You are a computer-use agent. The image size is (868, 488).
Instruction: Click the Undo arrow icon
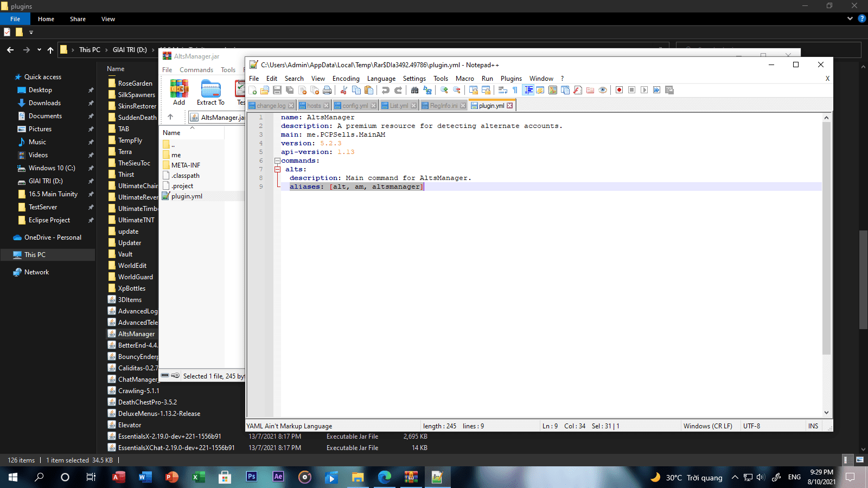click(386, 90)
